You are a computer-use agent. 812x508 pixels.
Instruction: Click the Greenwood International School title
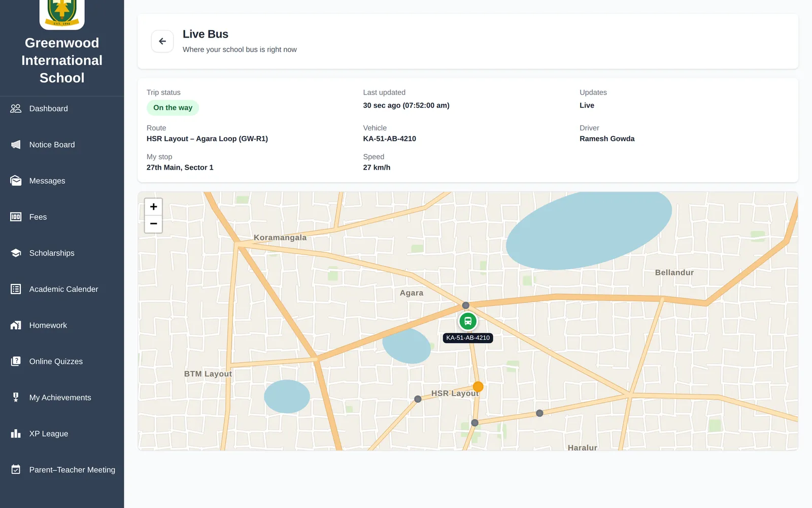click(62, 60)
